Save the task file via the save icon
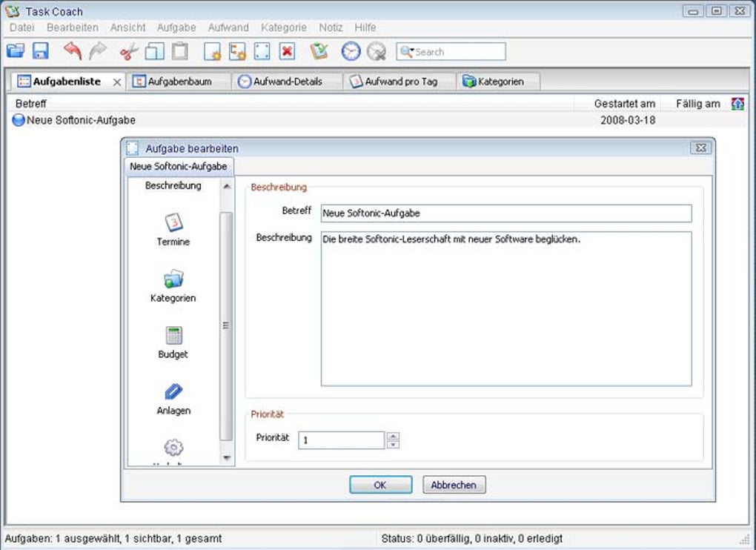Screen dimensions: 756x550 click(39, 50)
